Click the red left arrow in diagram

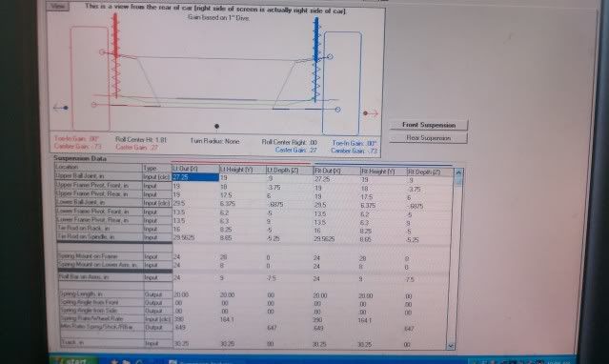pyautogui.click(x=61, y=108)
